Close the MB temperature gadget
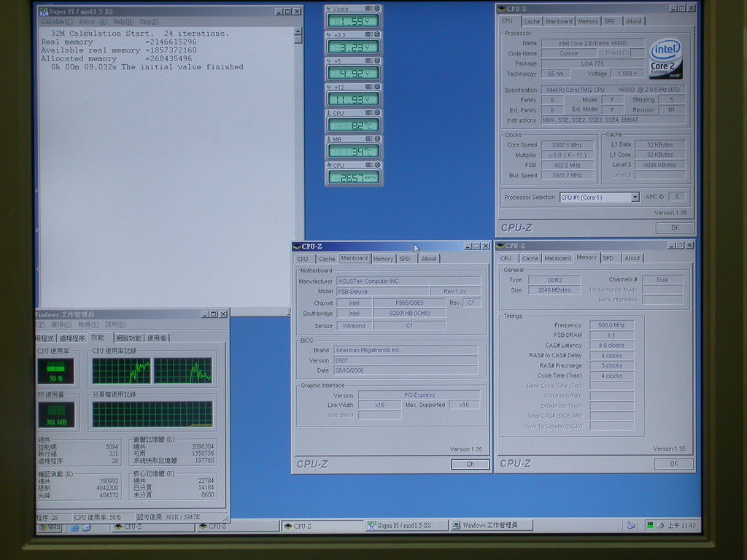747x560 pixels. click(377, 139)
